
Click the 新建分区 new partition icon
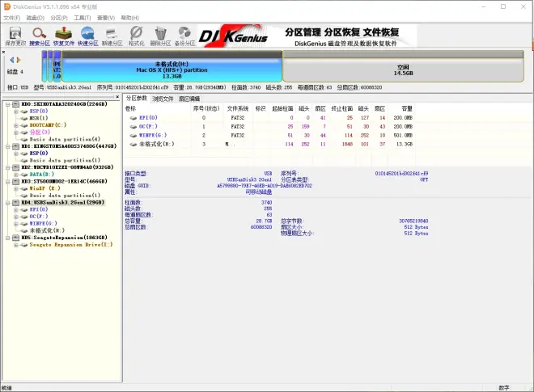112,36
